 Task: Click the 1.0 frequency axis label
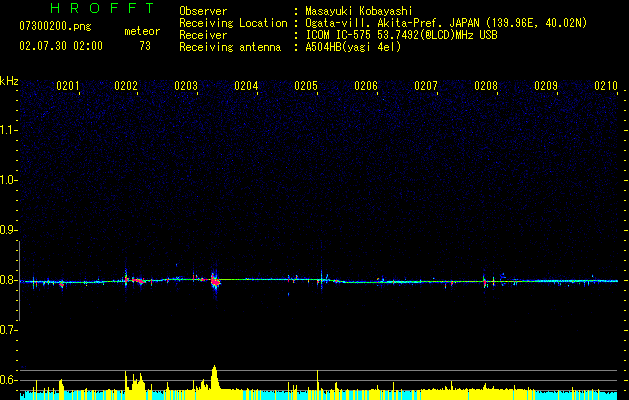point(8,180)
